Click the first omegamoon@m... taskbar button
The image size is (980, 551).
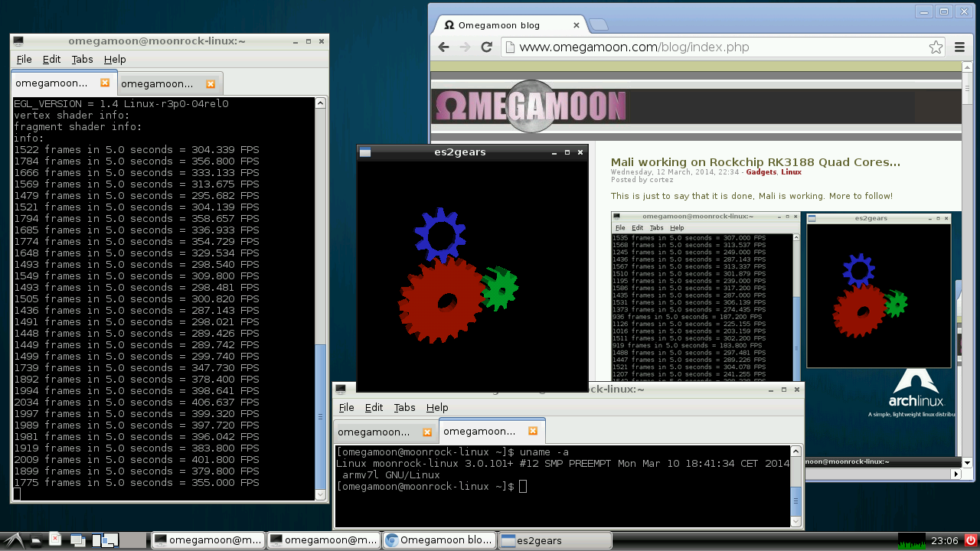[207, 540]
